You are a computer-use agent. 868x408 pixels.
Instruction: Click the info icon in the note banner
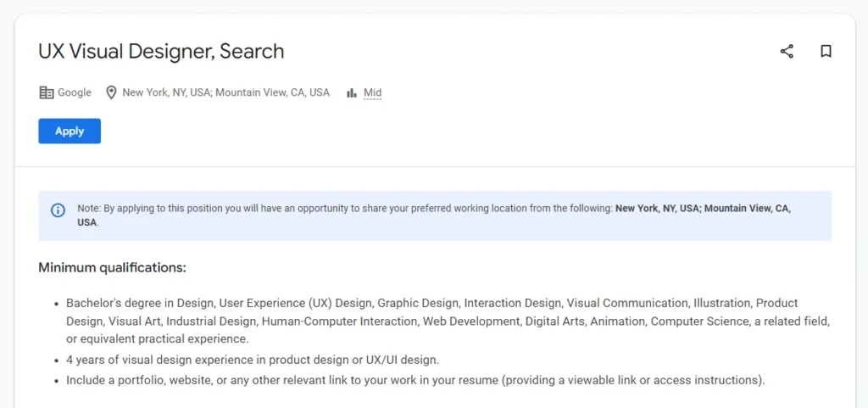tap(58, 210)
